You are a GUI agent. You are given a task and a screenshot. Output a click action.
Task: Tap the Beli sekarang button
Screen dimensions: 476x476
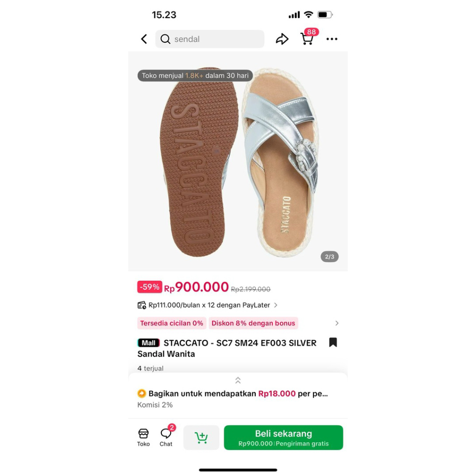click(x=283, y=437)
